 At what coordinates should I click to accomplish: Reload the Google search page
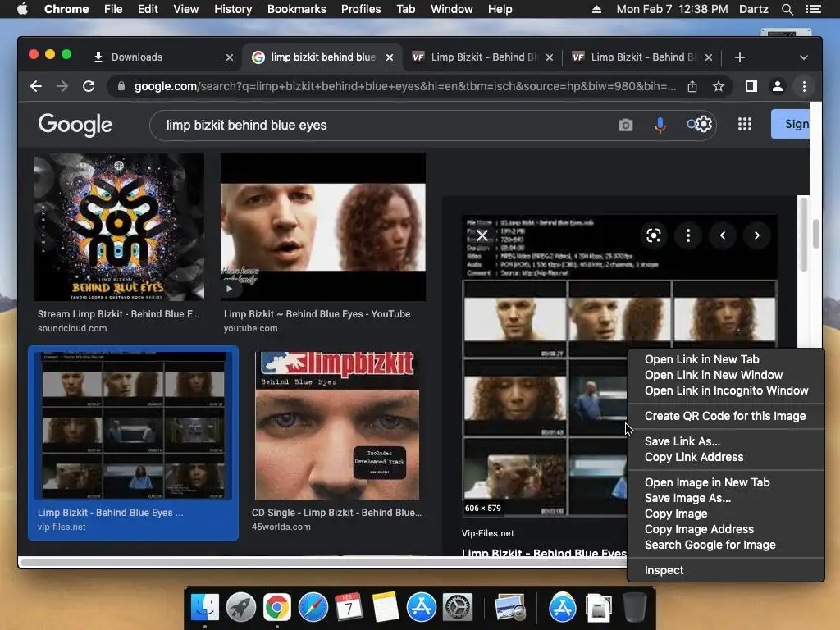coord(89,86)
